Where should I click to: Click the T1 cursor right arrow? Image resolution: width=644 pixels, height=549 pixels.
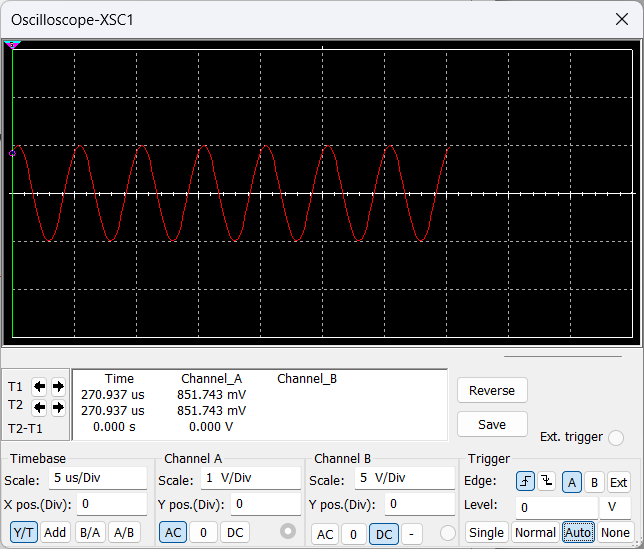(57, 386)
